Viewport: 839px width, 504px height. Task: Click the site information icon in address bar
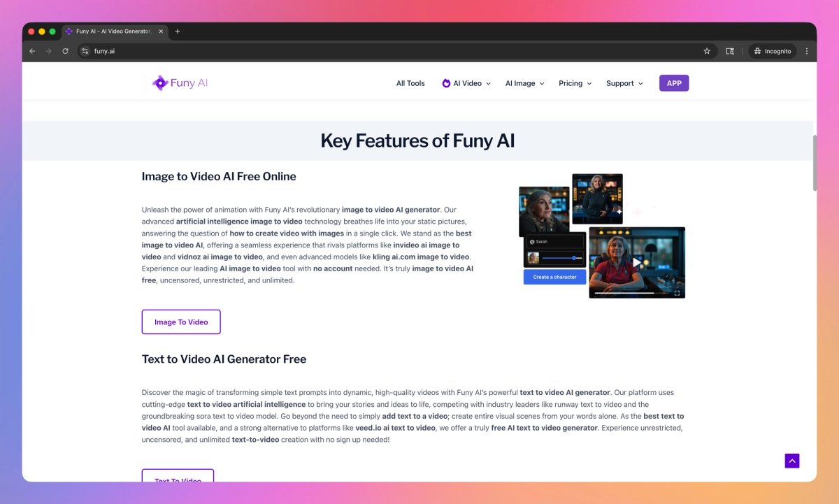pyautogui.click(x=85, y=51)
